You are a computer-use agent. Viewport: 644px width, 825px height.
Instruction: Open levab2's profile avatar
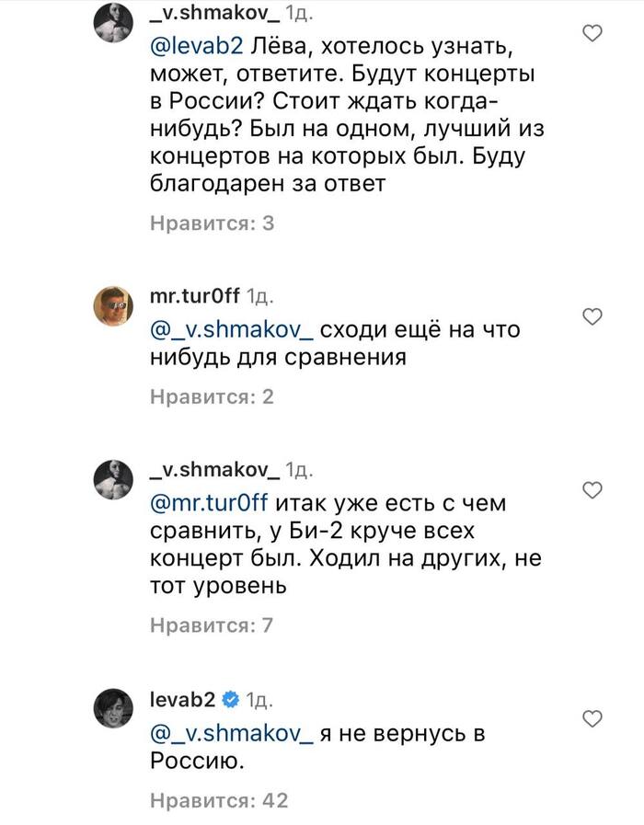(117, 709)
